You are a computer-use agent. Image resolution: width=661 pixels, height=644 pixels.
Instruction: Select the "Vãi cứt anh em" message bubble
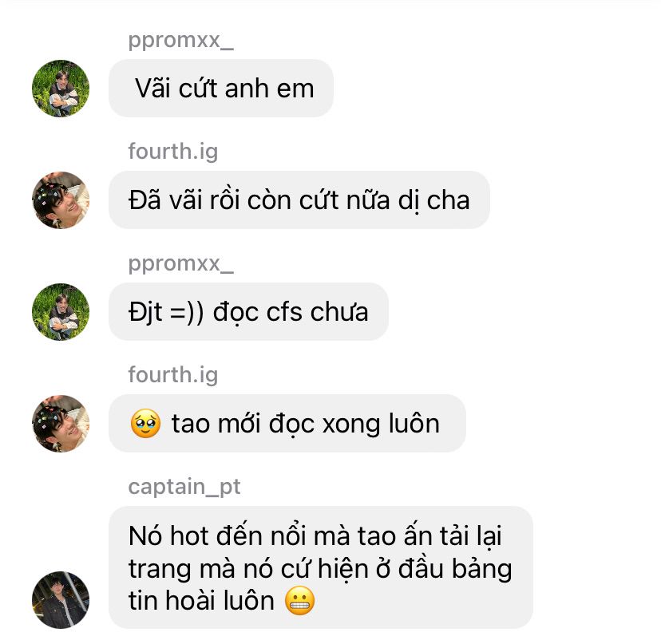(x=221, y=89)
